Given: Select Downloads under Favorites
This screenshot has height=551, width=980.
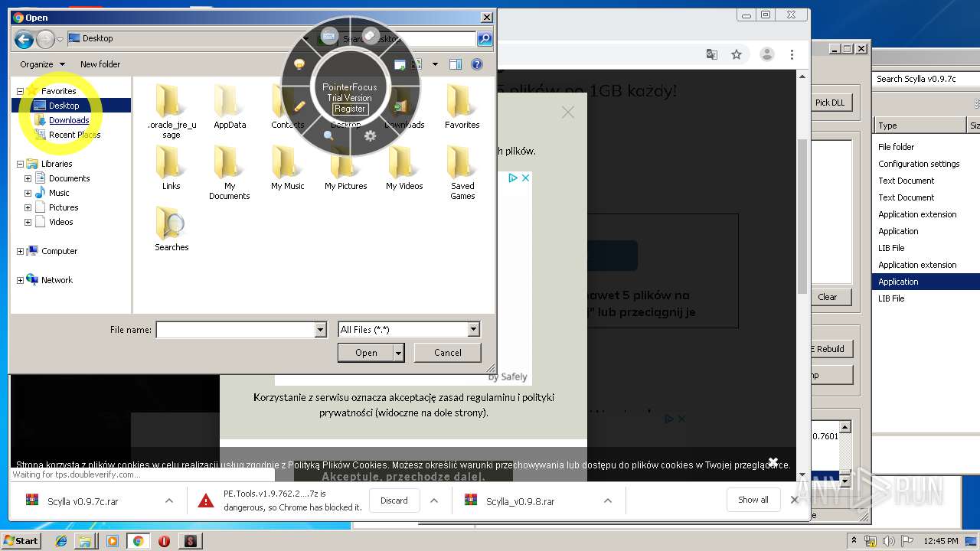Looking at the screenshot, I should [69, 120].
